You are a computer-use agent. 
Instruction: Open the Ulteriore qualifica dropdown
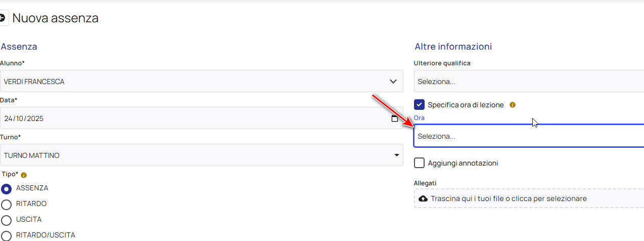526,82
